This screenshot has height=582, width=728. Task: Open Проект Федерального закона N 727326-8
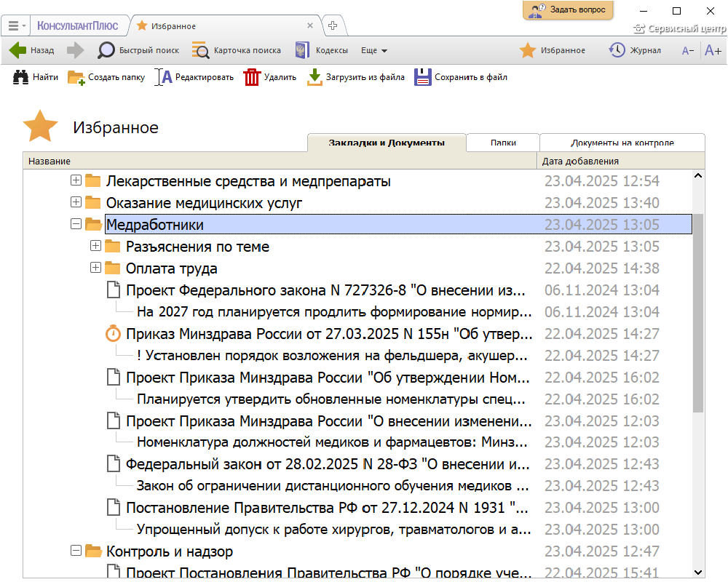point(325,290)
